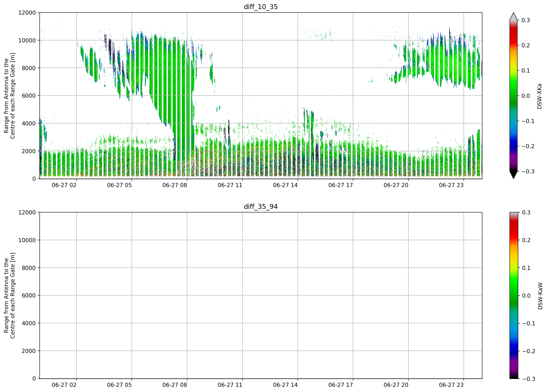Click the "DSW-KaW" colorbar label
The image size is (547, 392).
540,296
